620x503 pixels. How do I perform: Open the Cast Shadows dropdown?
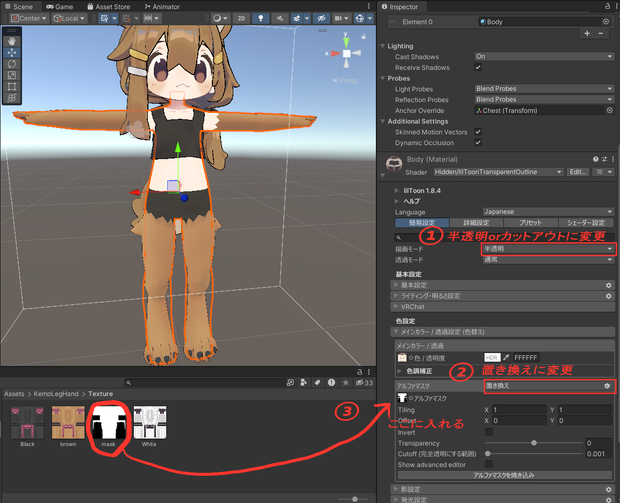coord(544,57)
